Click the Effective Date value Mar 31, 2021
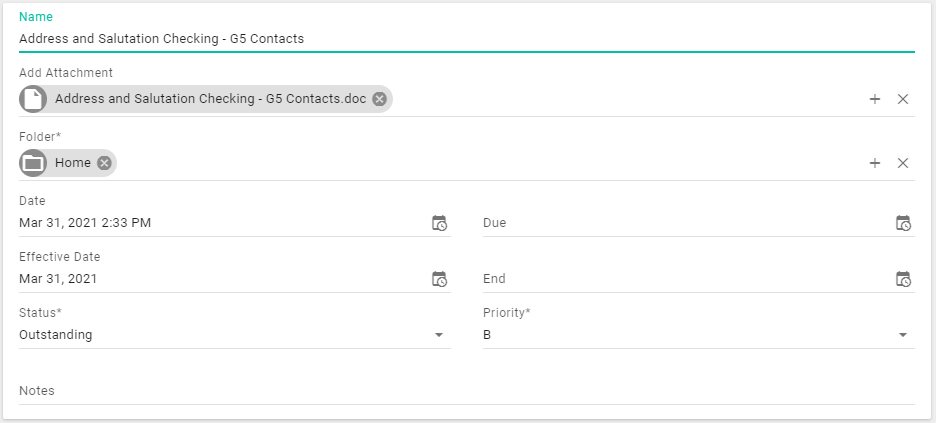This screenshot has height=423, width=936. [x=58, y=279]
